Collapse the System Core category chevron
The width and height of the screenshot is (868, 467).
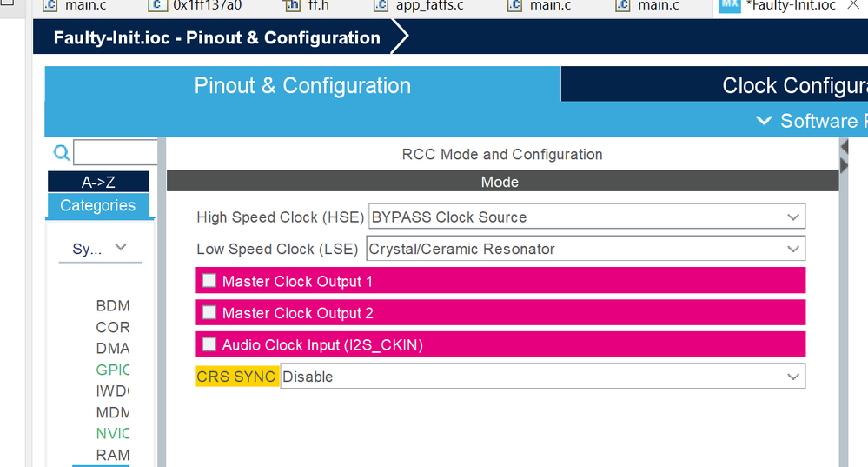(x=121, y=247)
